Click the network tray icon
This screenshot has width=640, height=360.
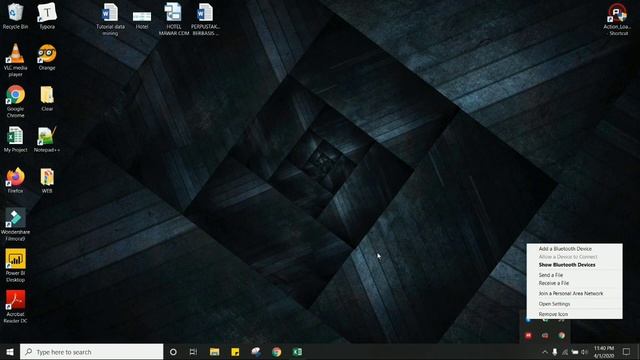[x=565, y=352]
